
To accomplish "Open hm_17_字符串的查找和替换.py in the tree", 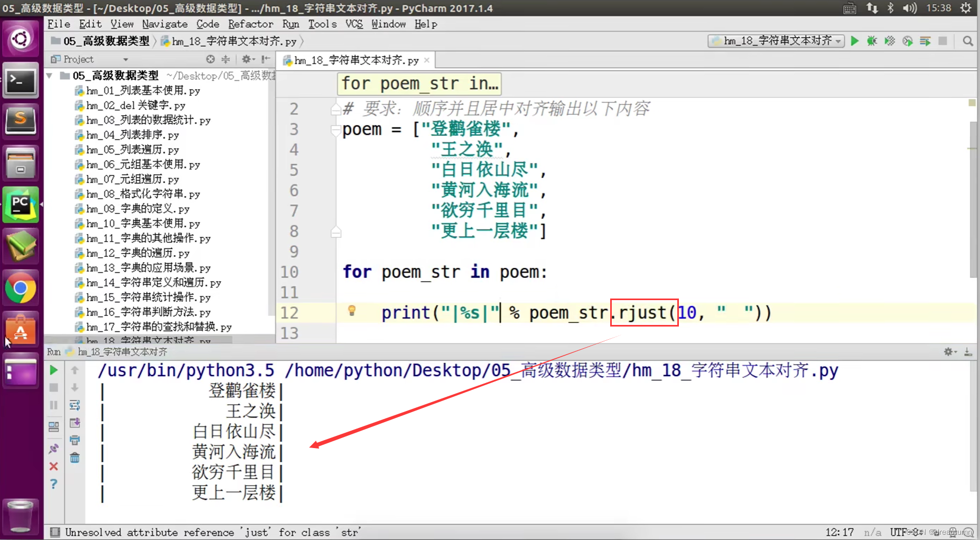I will tap(153, 328).
